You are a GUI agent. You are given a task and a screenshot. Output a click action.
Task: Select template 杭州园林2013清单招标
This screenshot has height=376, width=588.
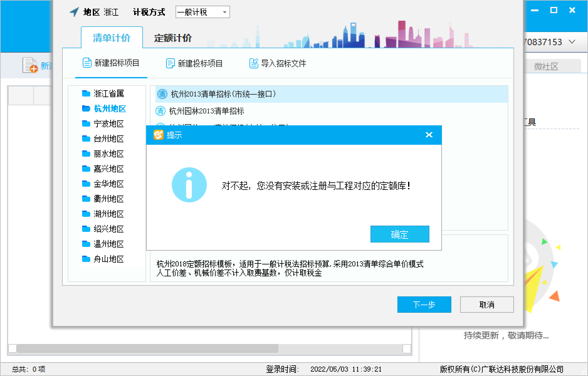[331, 111]
